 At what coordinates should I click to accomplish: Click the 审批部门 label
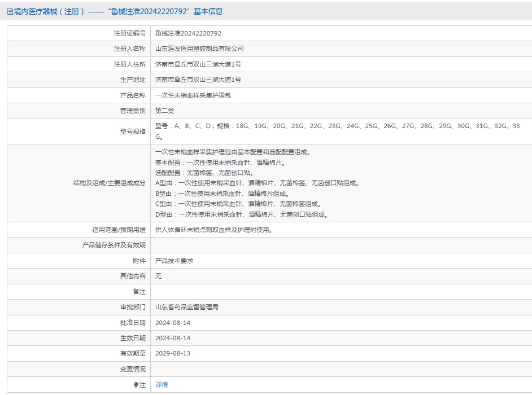click(x=133, y=307)
